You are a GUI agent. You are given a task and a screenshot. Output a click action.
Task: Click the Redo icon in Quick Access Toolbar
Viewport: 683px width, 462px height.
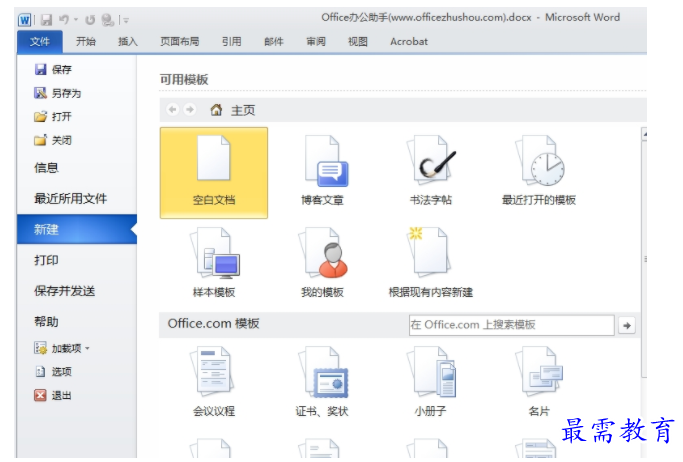pos(90,20)
